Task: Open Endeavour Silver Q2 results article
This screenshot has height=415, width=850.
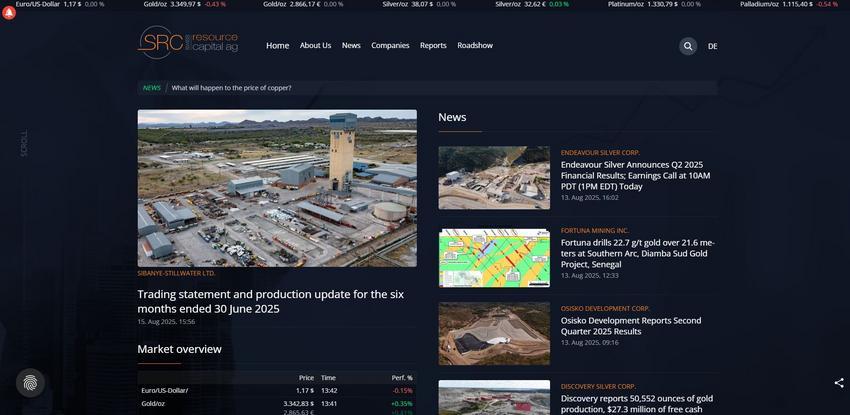Action: pos(635,175)
